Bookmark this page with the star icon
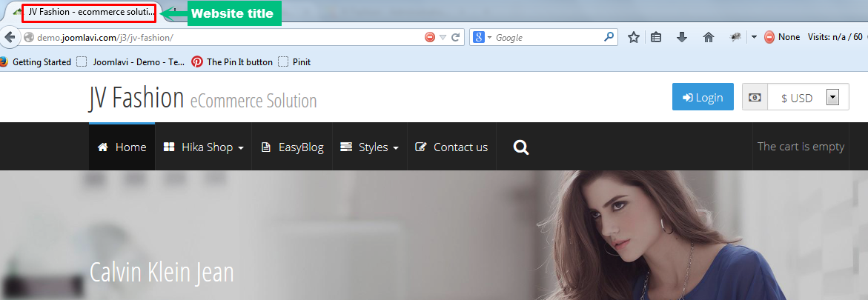868x300 pixels. (x=634, y=37)
